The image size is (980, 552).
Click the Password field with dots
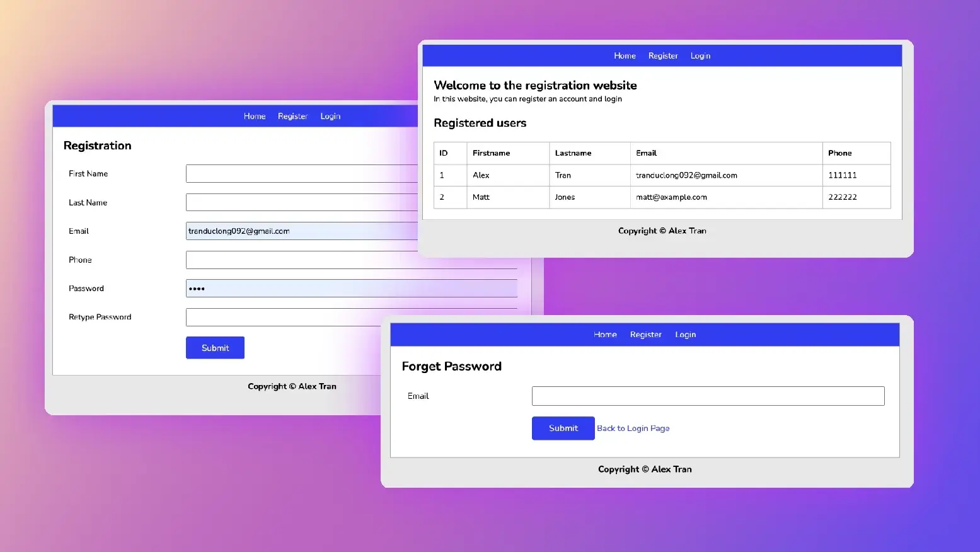point(352,288)
